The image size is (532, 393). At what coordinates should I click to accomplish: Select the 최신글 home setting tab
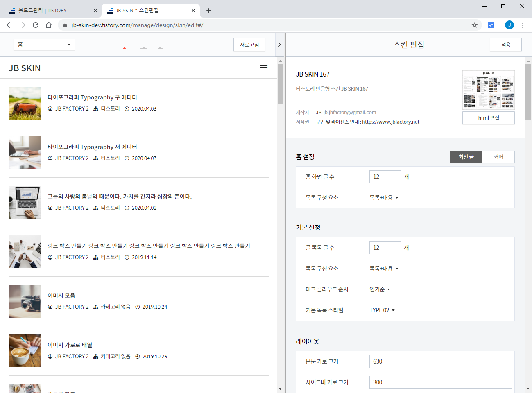coord(466,157)
